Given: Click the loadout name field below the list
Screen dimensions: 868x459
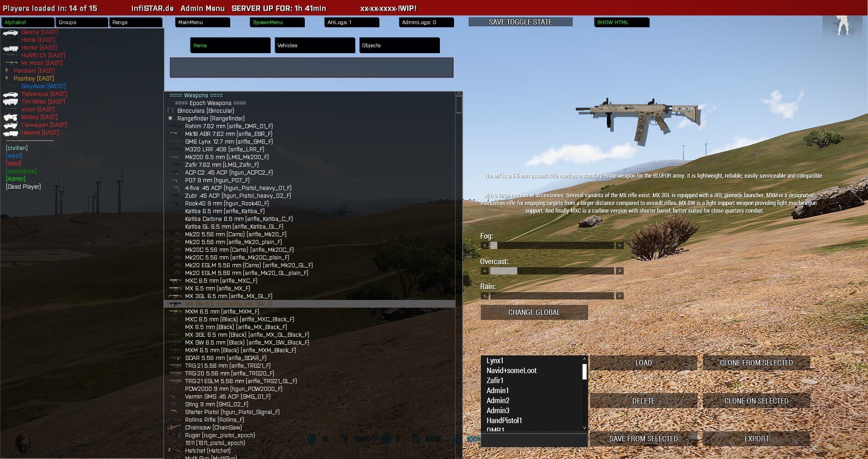Looking at the screenshot, I should pyautogui.click(x=534, y=440).
